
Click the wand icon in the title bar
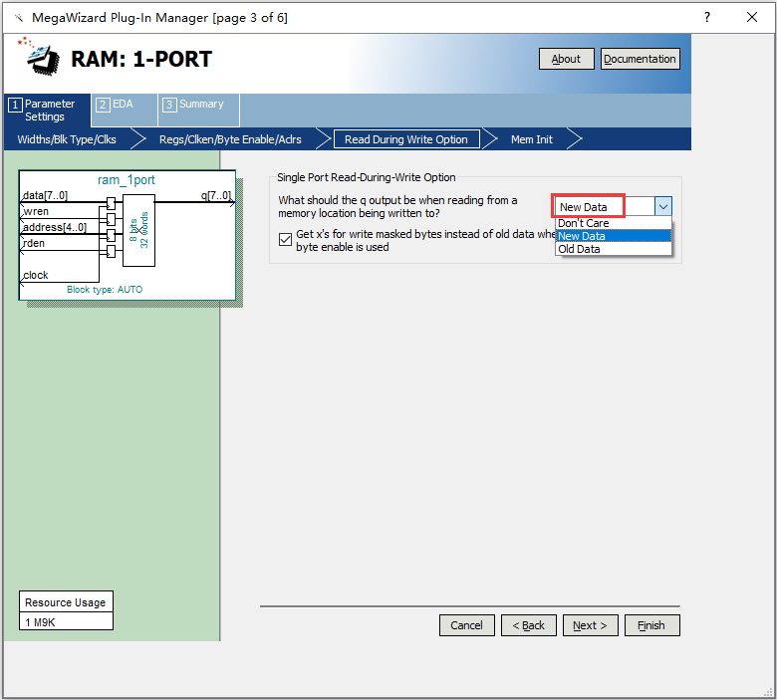(19, 18)
